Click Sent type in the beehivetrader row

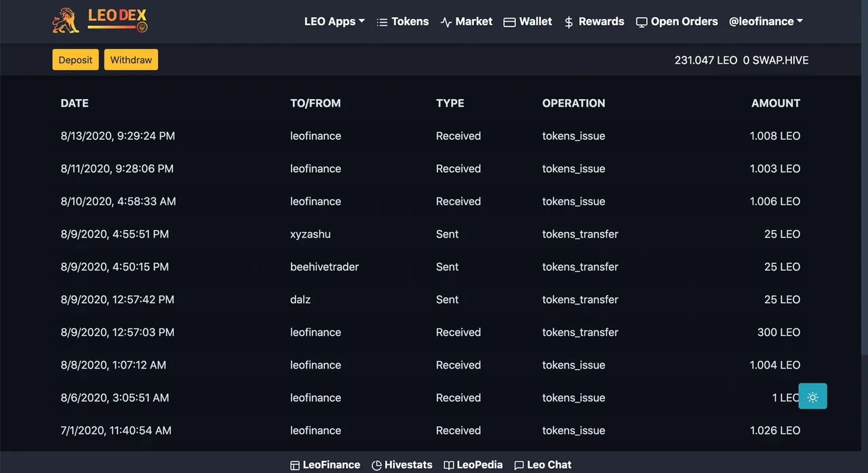click(448, 267)
